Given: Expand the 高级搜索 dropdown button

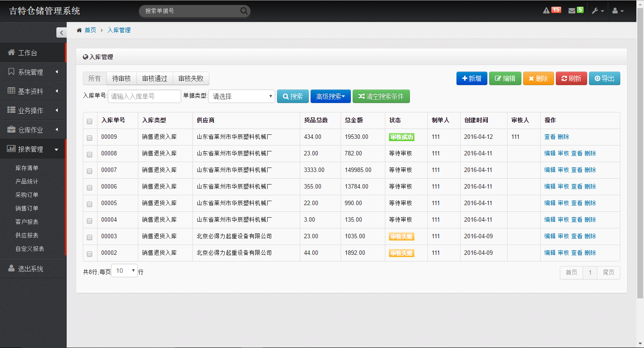Looking at the screenshot, I should 330,96.
